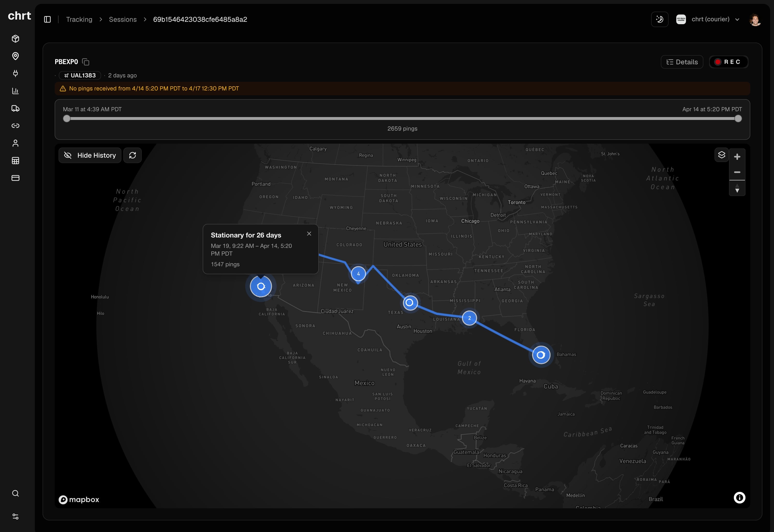
Task: Zoom out on the map
Action: tap(737, 172)
